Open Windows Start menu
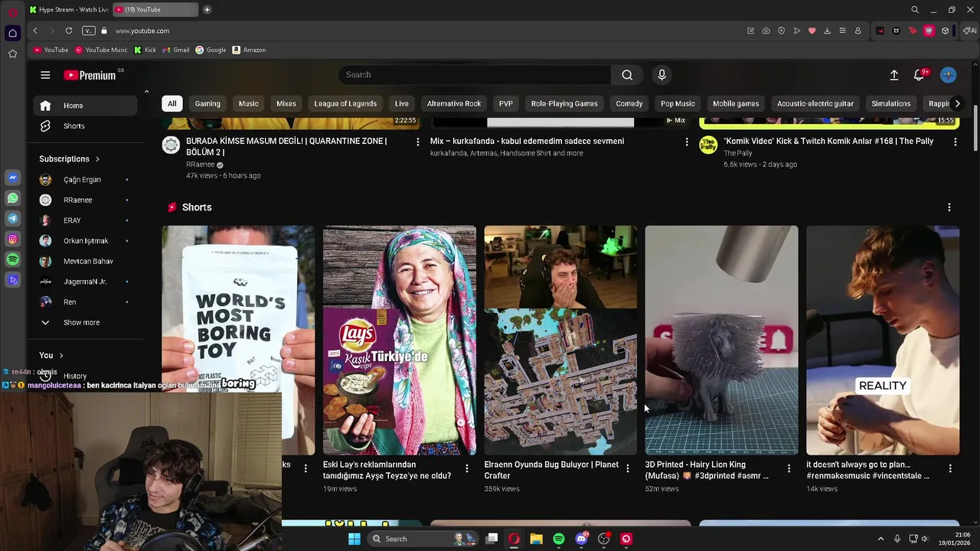The width and height of the screenshot is (980, 551). coord(354,539)
